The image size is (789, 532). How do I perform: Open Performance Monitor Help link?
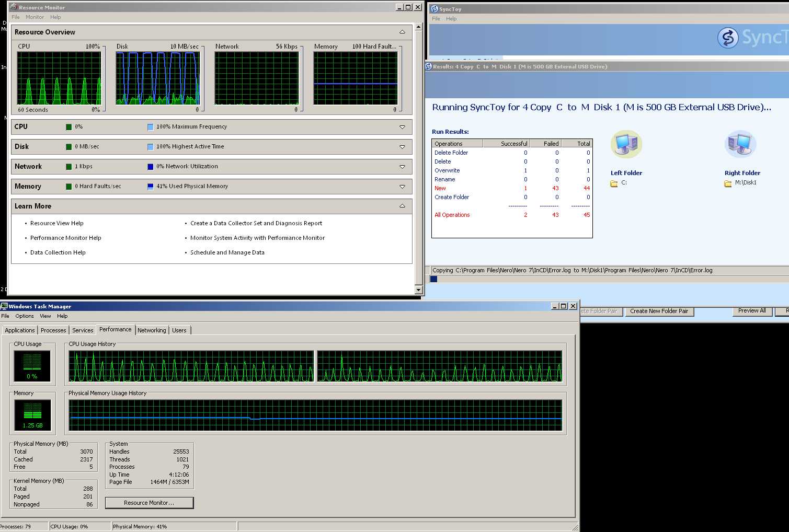pyautogui.click(x=65, y=238)
